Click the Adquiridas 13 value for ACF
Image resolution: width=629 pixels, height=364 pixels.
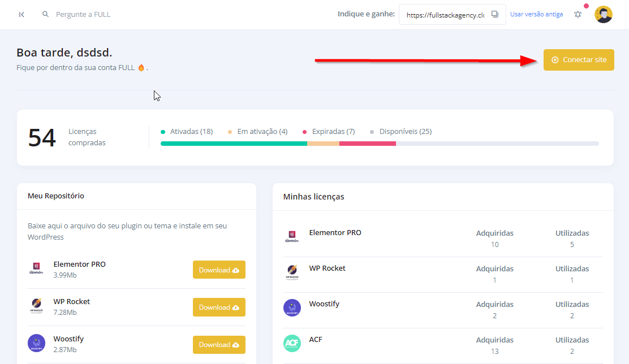tap(494, 351)
